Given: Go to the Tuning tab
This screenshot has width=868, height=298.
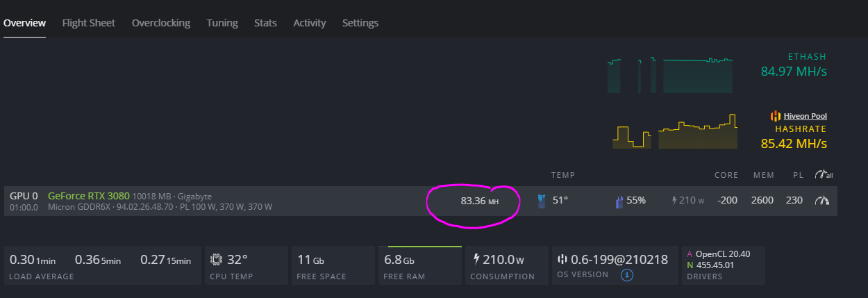Looking at the screenshot, I should pos(222,23).
